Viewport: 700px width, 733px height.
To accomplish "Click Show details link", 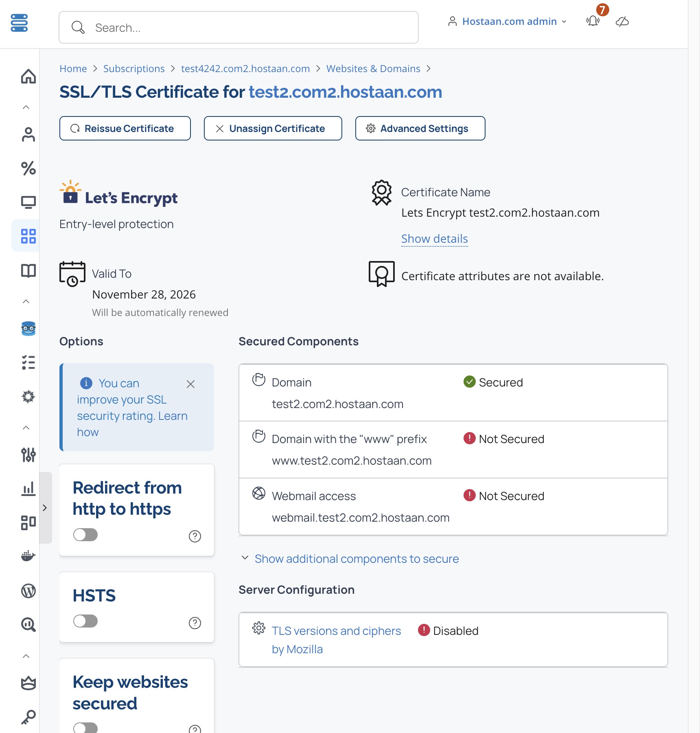I will (x=434, y=239).
